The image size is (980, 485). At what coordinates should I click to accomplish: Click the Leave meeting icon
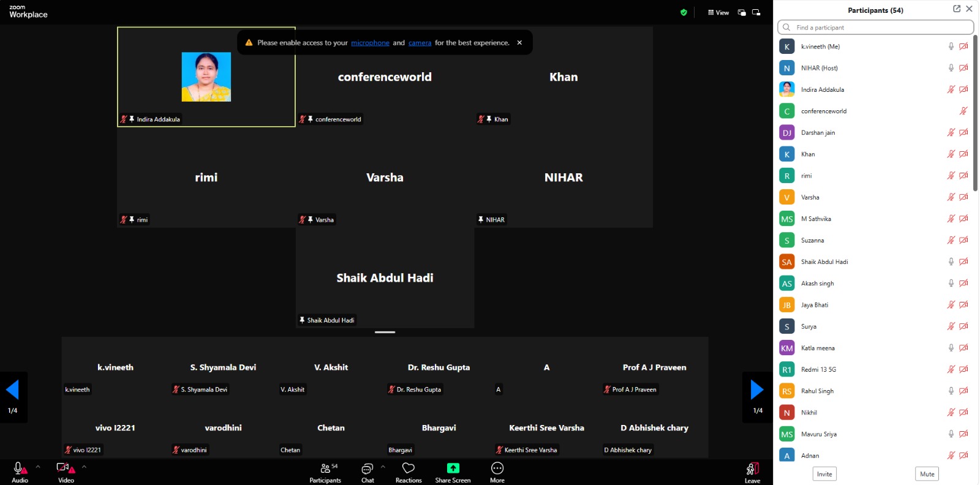(752, 469)
